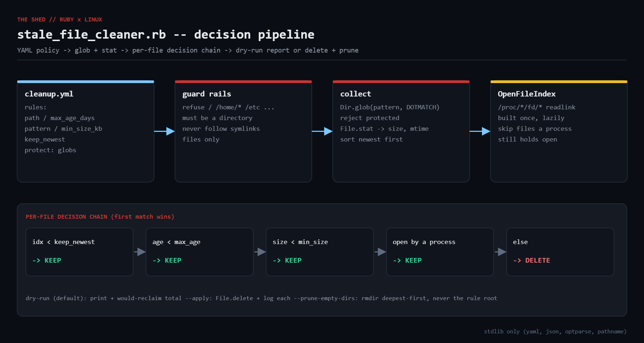
Task: Select the cleanup.yml card heading
Action: [x=49, y=94]
